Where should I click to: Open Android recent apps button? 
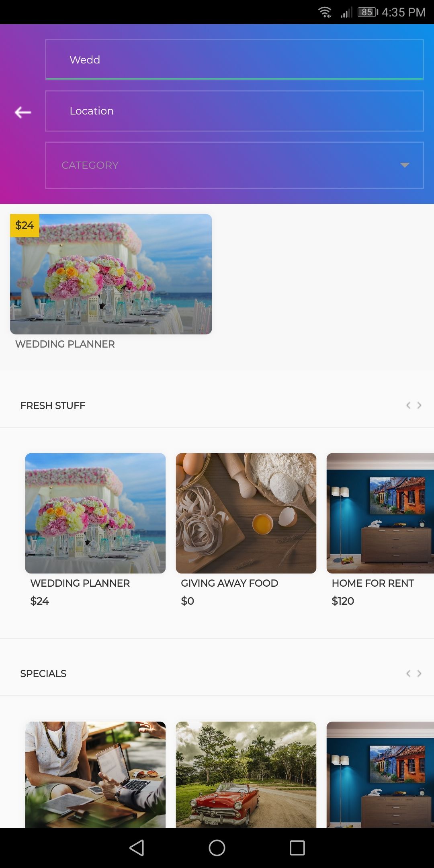[x=297, y=848]
